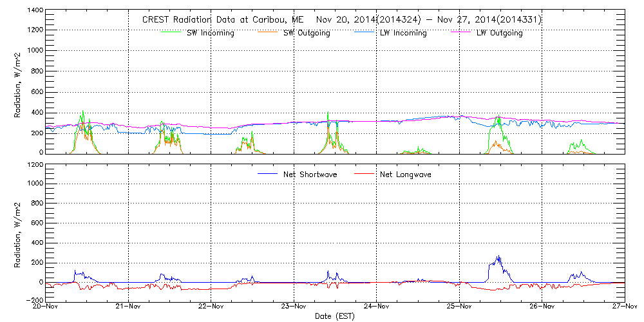Image resolution: width=644 pixels, height=322 pixels.
Task: Click the '20-Nov' x-axis label
Action: (46, 306)
